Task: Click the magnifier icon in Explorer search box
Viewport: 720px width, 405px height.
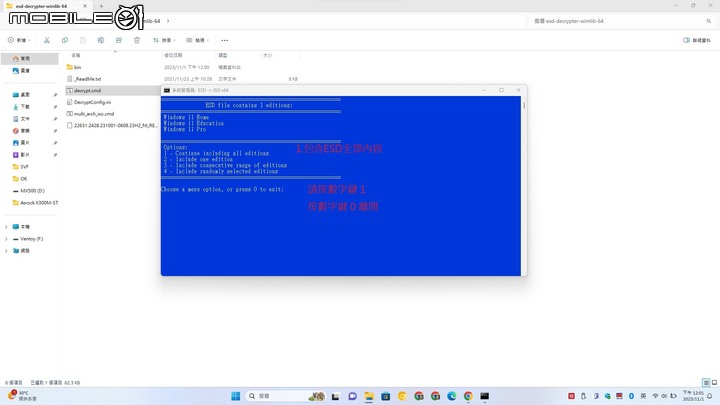Action: [709, 21]
